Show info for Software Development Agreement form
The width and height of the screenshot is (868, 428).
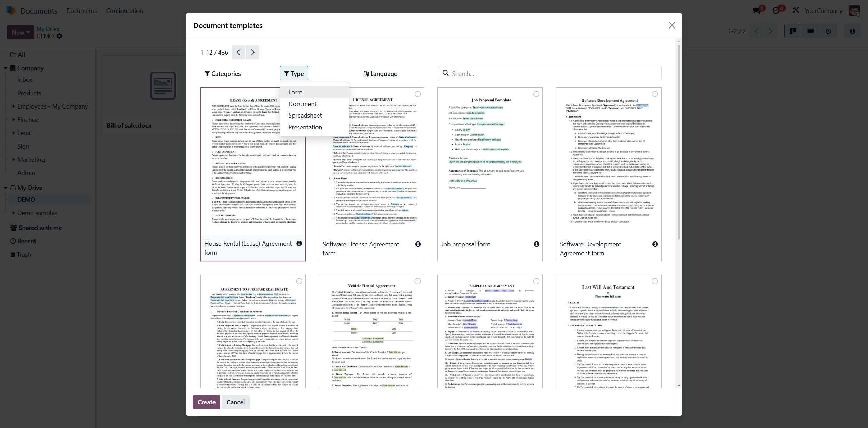pyautogui.click(x=655, y=244)
